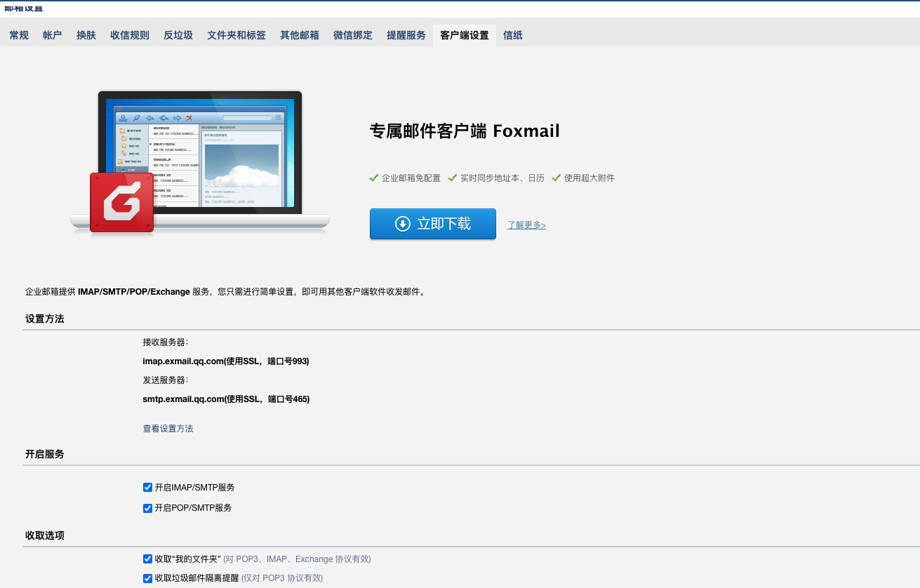
Task: Click the download arrow icon in 立即下载
Action: pyautogui.click(x=403, y=224)
